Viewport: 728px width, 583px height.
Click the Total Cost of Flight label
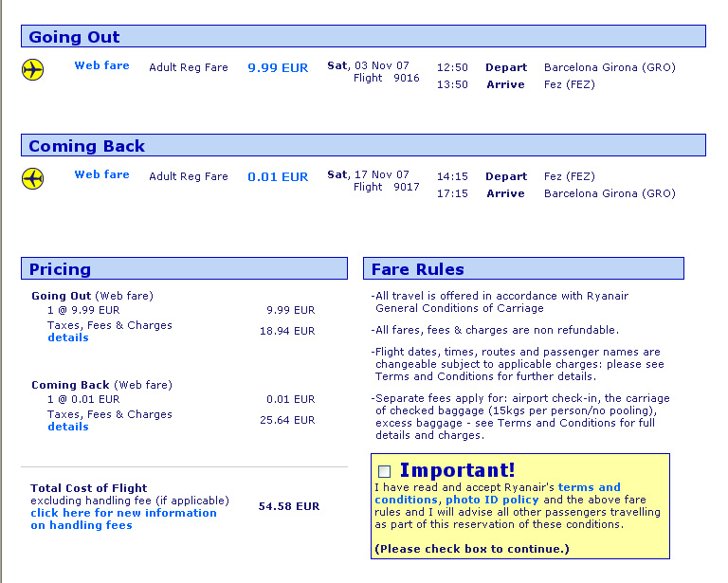pyautogui.click(x=89, y=488)
